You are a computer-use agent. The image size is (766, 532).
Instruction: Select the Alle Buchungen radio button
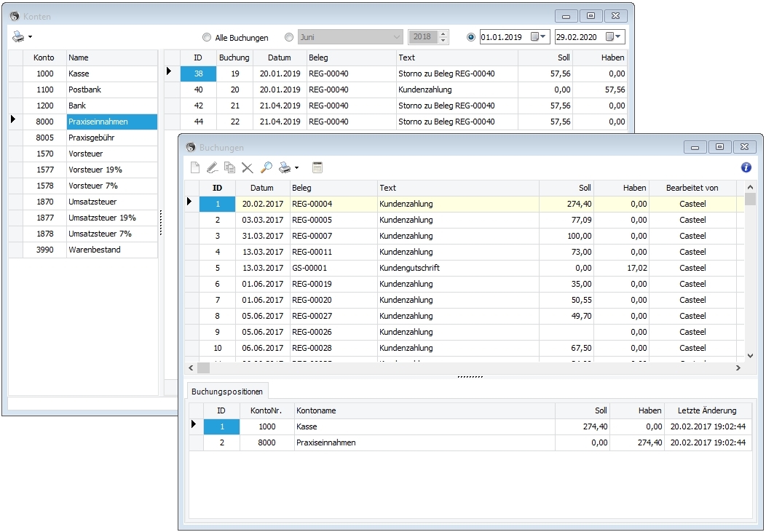tap(207, 37)
